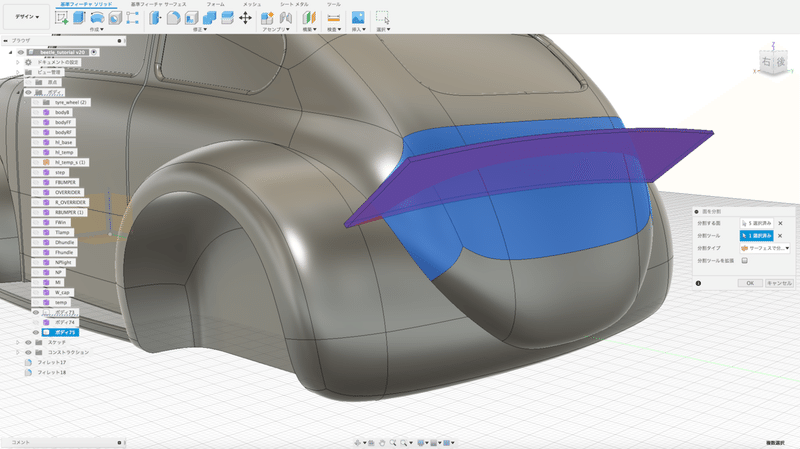Select the Create Form icon with blue corner nodes
This screenshot has height=449, width=800.
point(133,18)
